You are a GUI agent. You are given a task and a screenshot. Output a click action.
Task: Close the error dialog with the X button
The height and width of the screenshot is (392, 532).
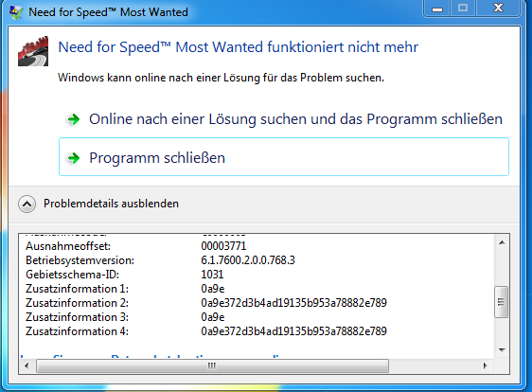click(x=498, y=9)
